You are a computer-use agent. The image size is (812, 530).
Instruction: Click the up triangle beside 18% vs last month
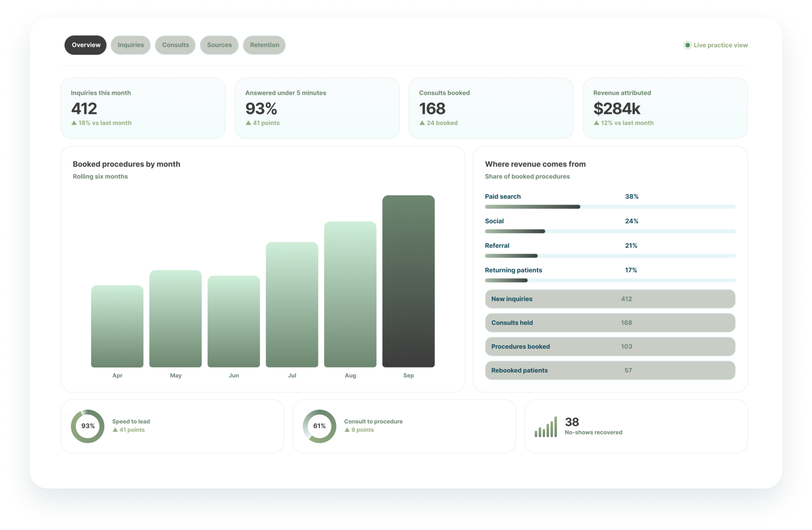tap(74, 123)
